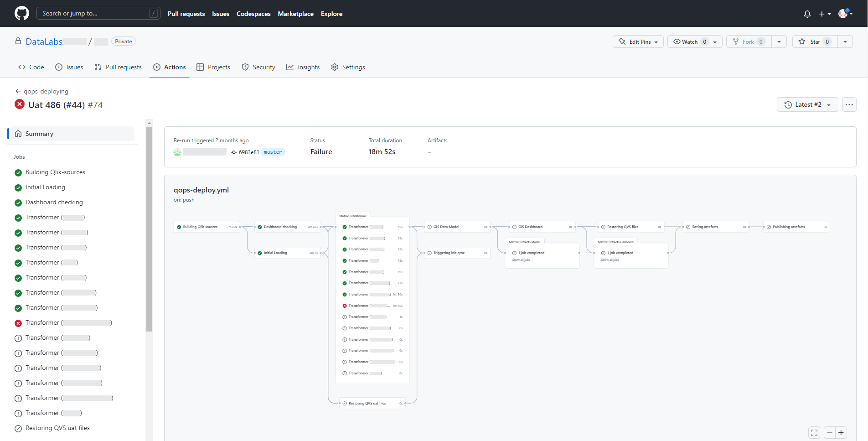Open the Fork dropdown arrow
The width and height of the screenshot is (868, 441).
pyautogui.click(x=779, y=42)
